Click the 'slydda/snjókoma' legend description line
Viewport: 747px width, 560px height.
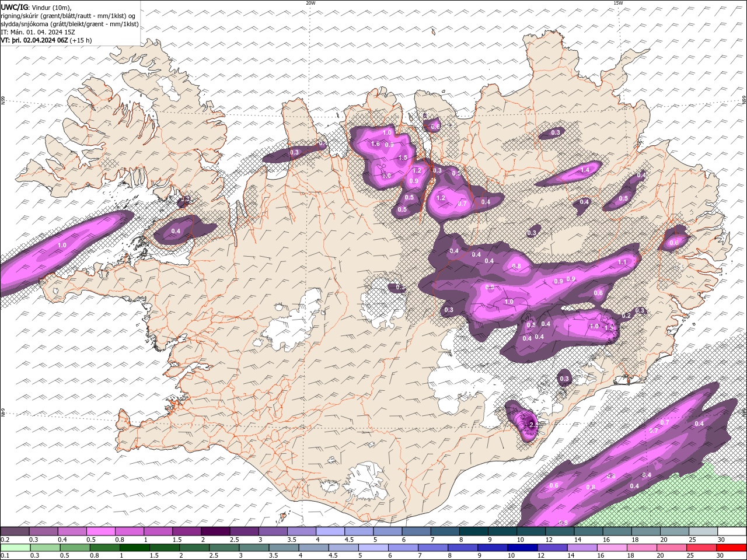point(69,24)
